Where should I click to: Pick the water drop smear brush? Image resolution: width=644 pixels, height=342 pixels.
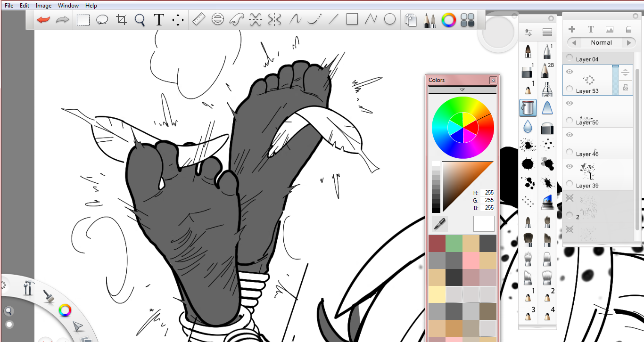click(x=528, y=127)
